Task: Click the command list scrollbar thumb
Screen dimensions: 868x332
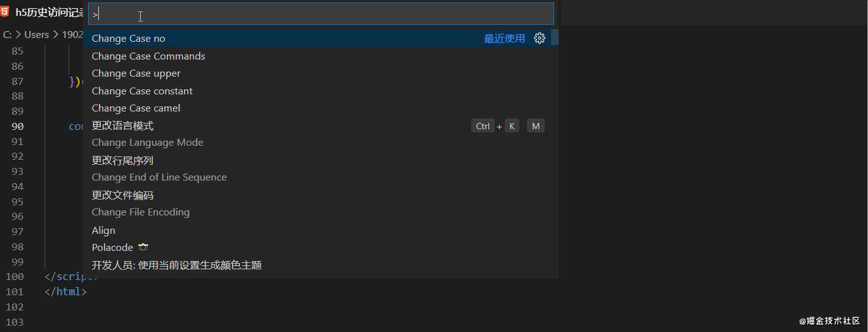Action: 555,37
